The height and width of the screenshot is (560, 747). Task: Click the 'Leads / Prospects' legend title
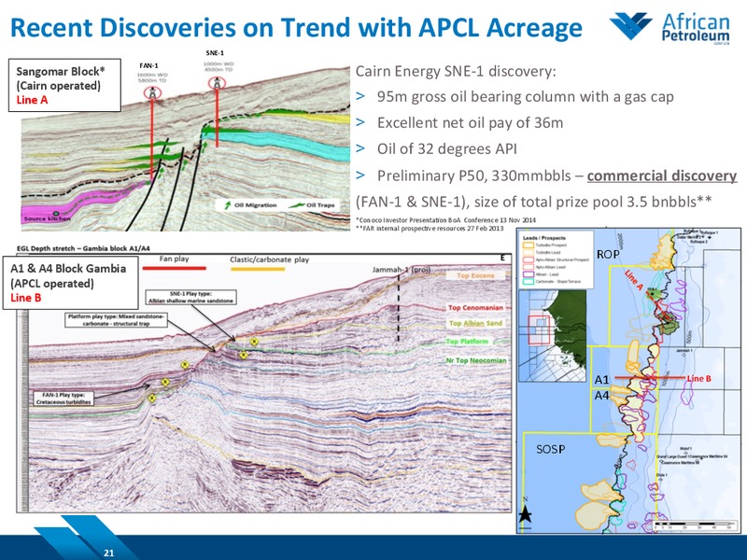(544, 238)
